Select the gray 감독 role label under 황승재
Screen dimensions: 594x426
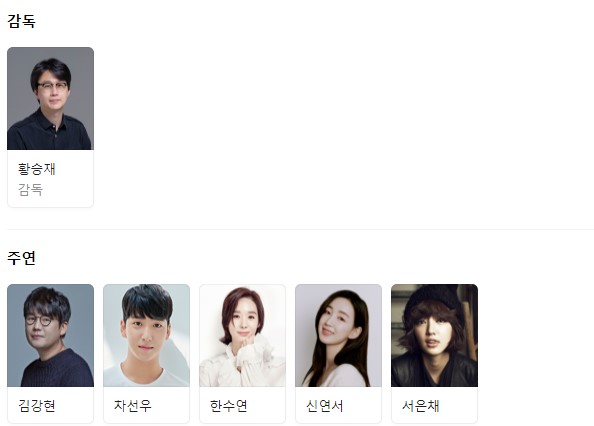click(x=30, y=189)
